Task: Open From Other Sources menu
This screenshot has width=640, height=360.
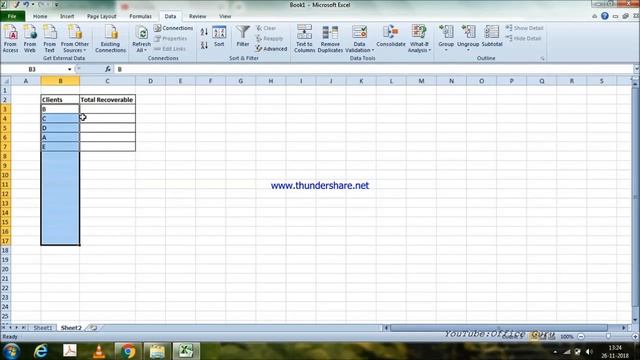Action: click(75, 38)
